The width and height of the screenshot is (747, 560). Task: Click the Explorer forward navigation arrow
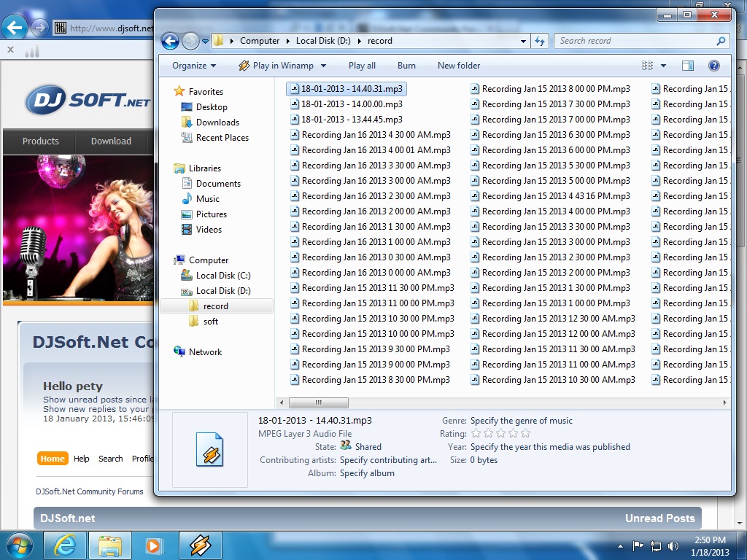190,42
